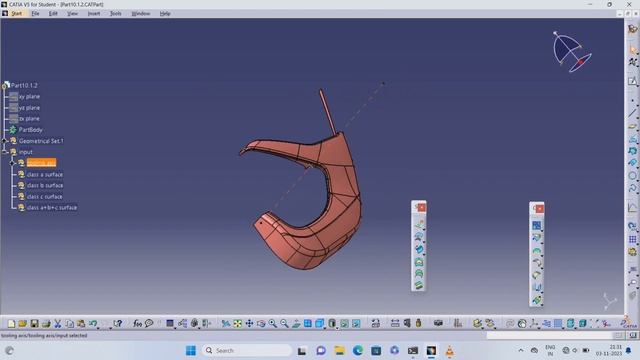This screenshot has height=360, width=640.
Task: Open File Explorer from taskbar
Action: pos(339,351)
